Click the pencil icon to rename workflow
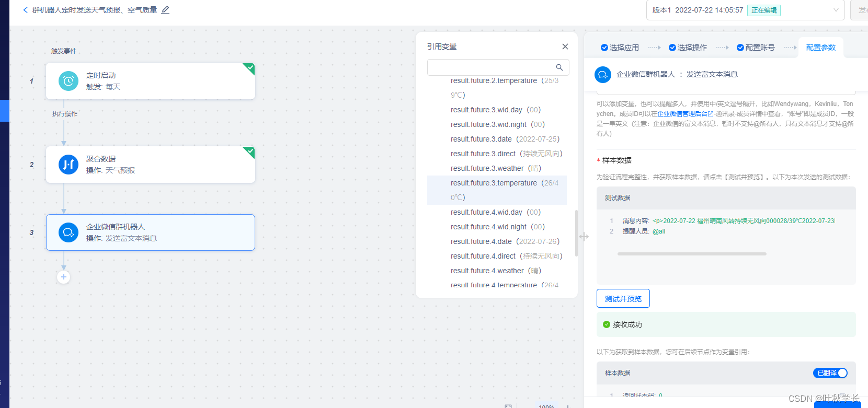 tap(165, 10)
